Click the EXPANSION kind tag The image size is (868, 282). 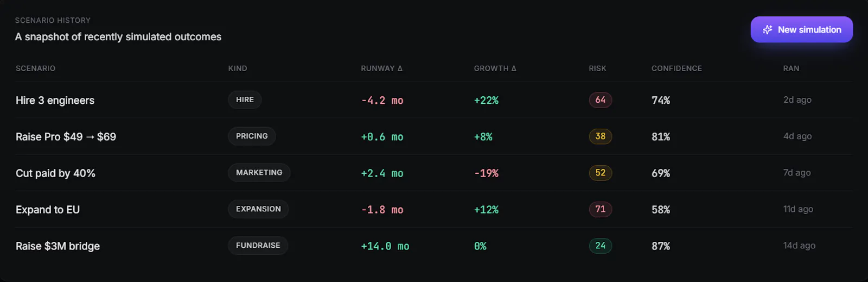[258, 209]
